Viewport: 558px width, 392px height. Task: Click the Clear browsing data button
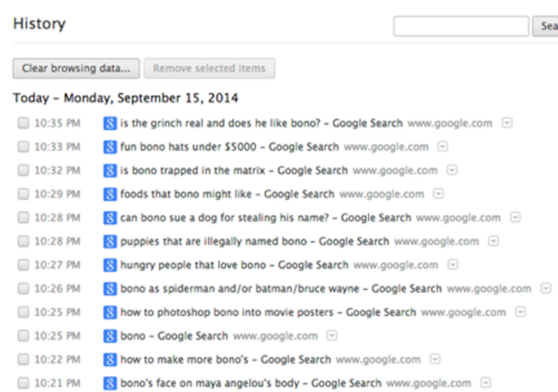point(76,68)
